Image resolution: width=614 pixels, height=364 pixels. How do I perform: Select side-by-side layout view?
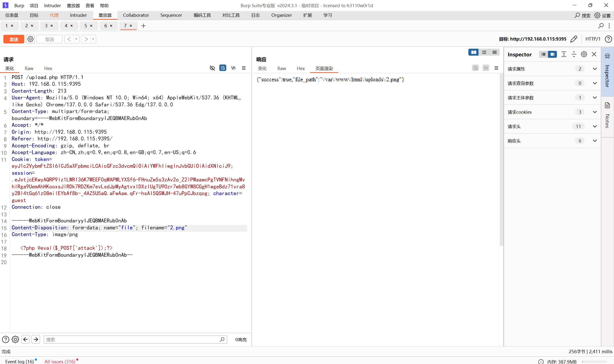tap(473, 52)
